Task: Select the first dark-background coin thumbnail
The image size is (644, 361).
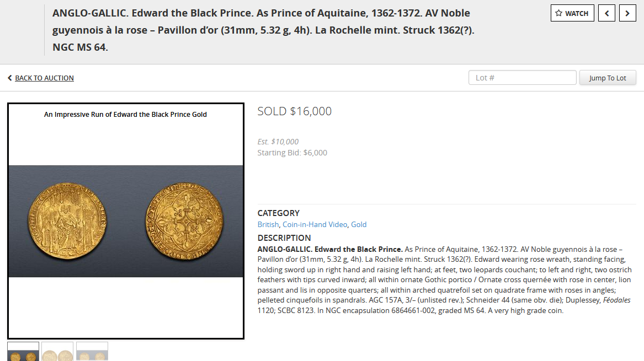Action: point(23,352)
